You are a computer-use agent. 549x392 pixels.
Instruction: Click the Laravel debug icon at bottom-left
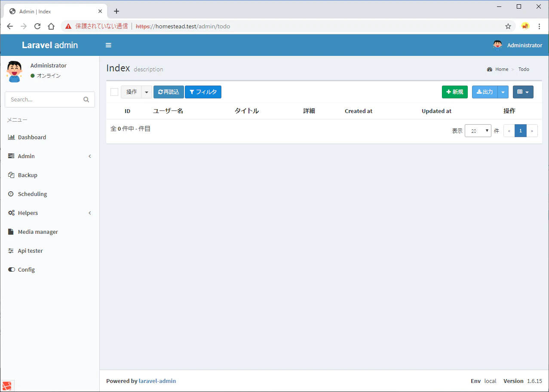(x=8, y=386)
